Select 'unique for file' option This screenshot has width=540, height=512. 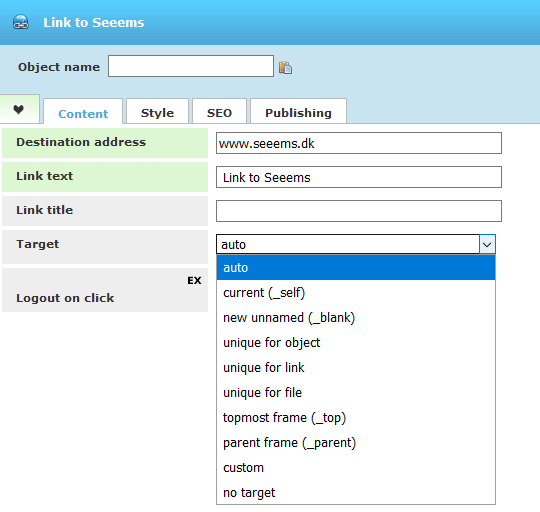pos(356,393)
